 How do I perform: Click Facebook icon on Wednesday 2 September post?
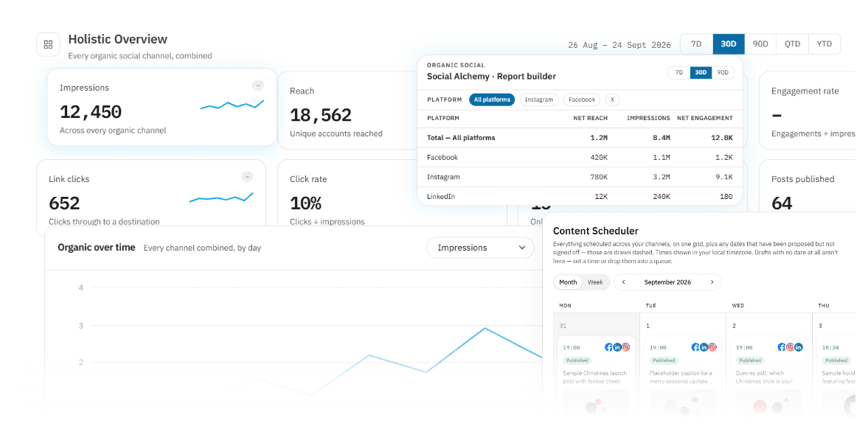782,347
